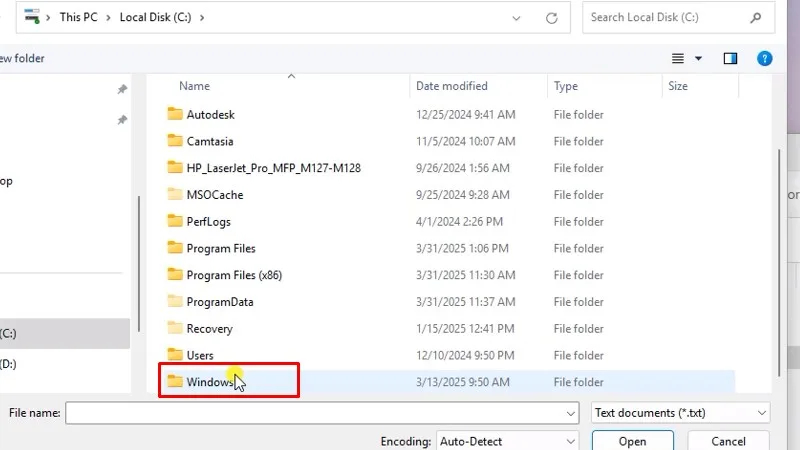Open the Encoding Auto-Detect dropdown
The height and width of the screenshot is (450, 800).
point(507,441)
